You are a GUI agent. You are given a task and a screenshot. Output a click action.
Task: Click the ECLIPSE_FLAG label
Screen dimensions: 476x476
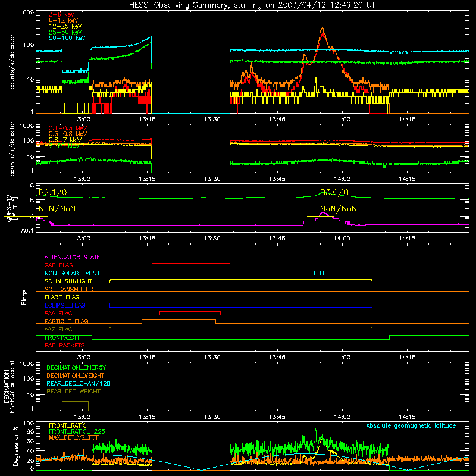tap(65, 305)
